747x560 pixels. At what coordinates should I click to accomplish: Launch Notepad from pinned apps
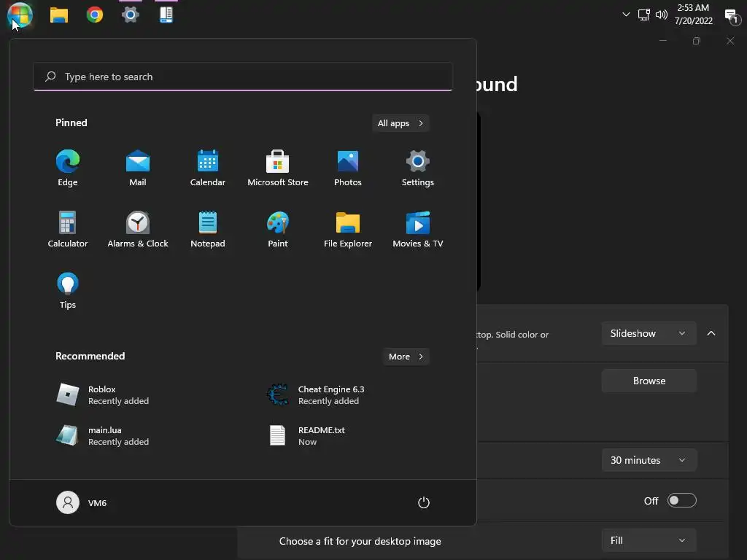coord(208,229)
